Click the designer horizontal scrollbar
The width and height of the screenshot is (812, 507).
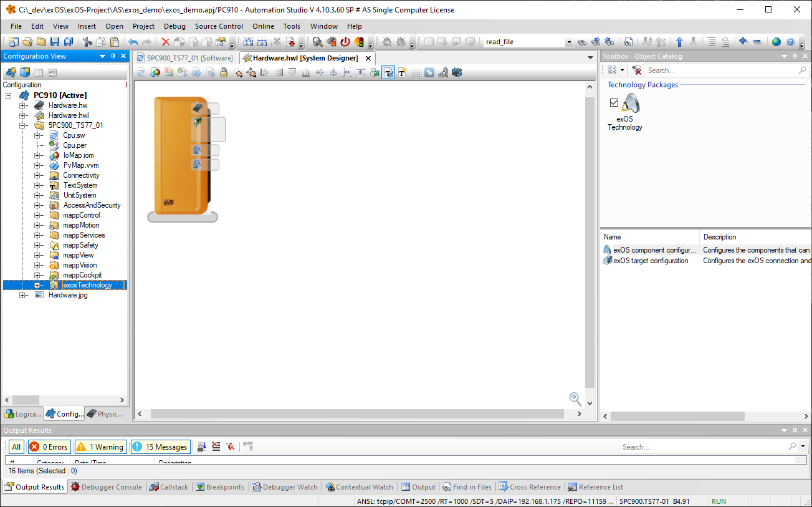358,414
